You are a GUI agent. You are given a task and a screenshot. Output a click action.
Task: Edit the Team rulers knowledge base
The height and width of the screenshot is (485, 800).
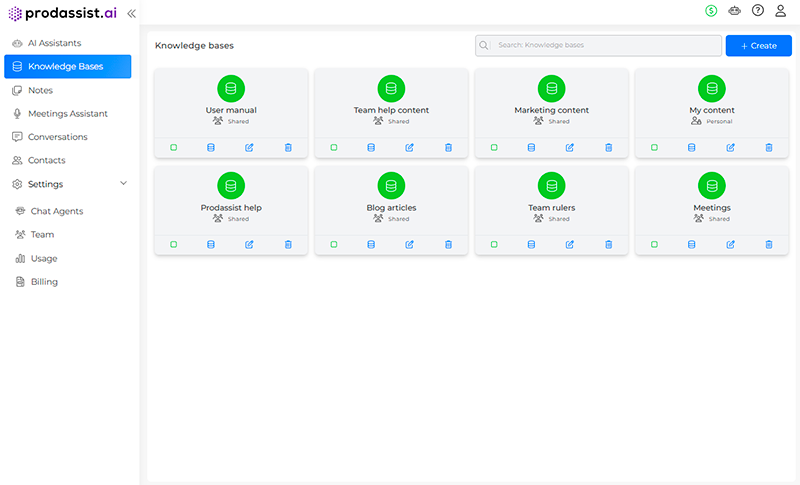click(570, 244)
